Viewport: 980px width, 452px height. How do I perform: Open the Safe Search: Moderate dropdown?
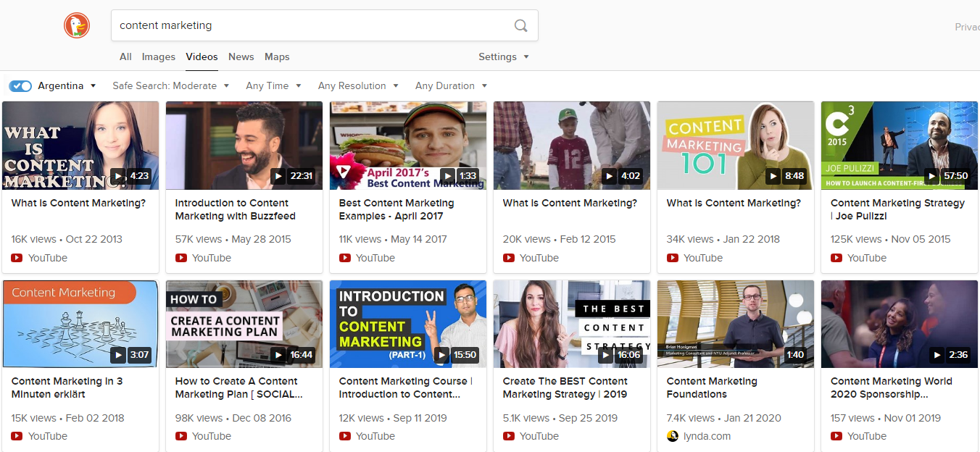pyautogui.click(x=170, y=85)
